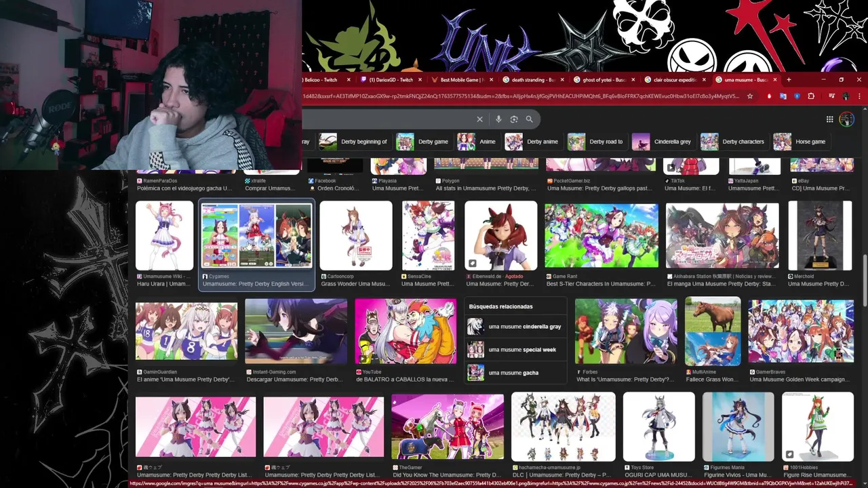Image resolution: width=868 pixels, height=488 pixels.
Task: Click 'Polémica con el videojuego gacha' caption
Action: click(184, 188)
